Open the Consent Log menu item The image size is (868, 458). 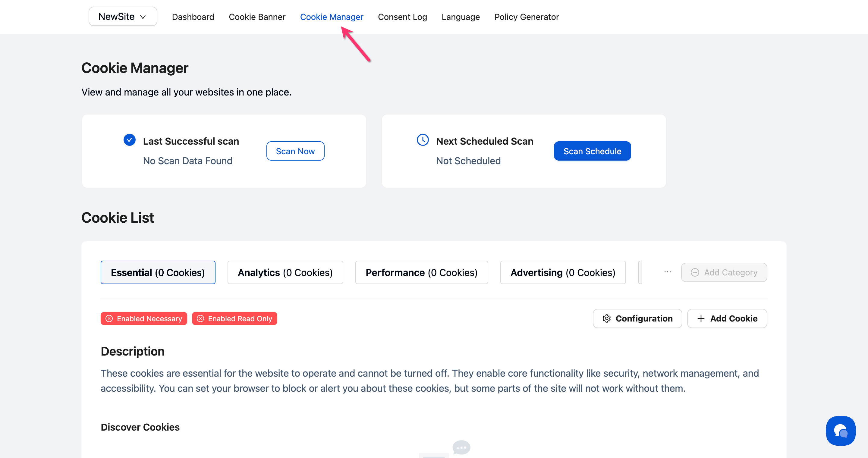[402, 17]
